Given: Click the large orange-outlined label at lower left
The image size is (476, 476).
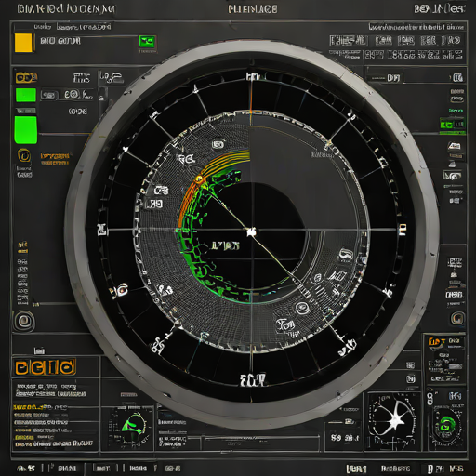Looking at the screenshot, I should click(46, 367).
